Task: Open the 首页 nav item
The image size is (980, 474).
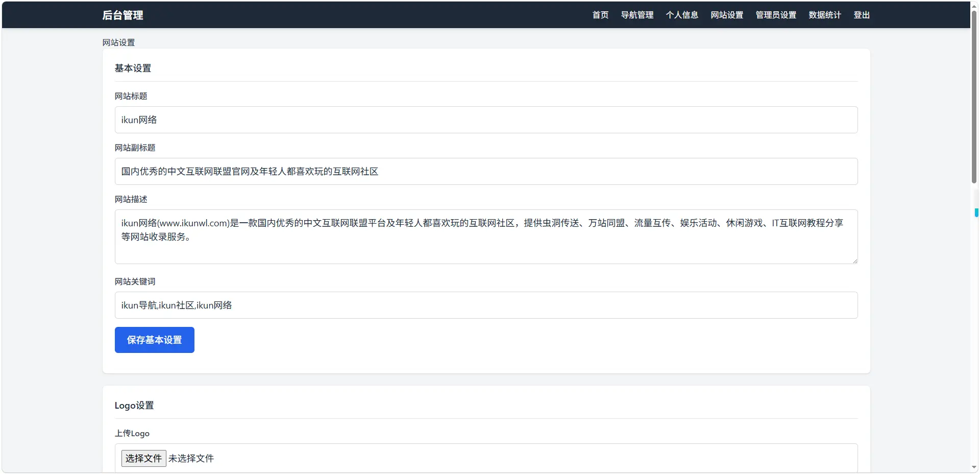Action: [600, 15]
